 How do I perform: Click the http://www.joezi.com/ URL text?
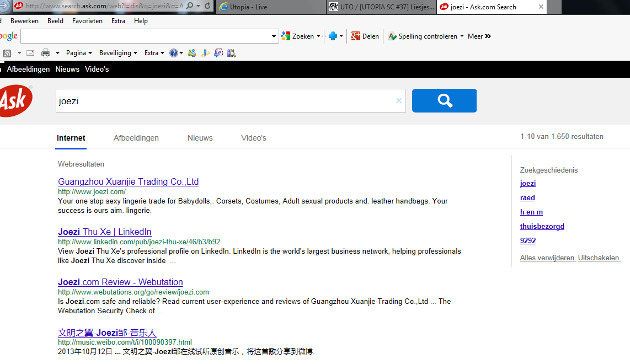92,191
